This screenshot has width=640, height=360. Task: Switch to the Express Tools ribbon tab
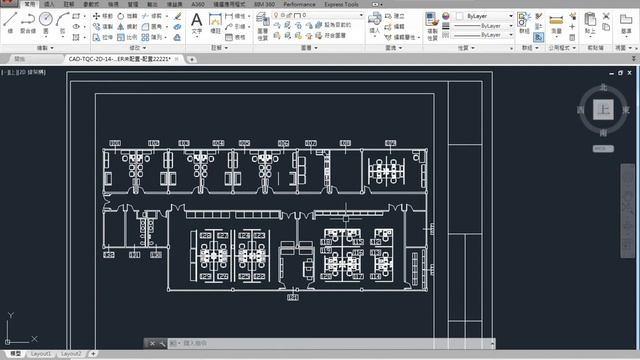pos(341,4)
